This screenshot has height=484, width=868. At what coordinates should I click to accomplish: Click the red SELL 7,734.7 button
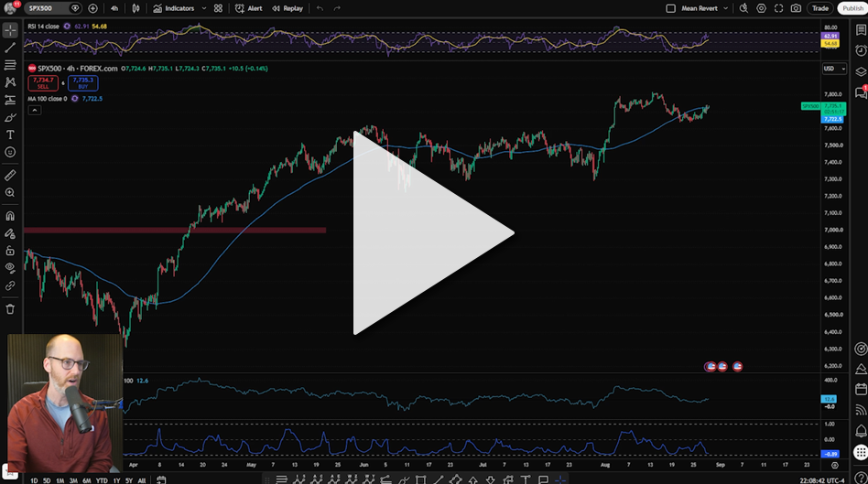pyautogui.click(x=43, y=83)
